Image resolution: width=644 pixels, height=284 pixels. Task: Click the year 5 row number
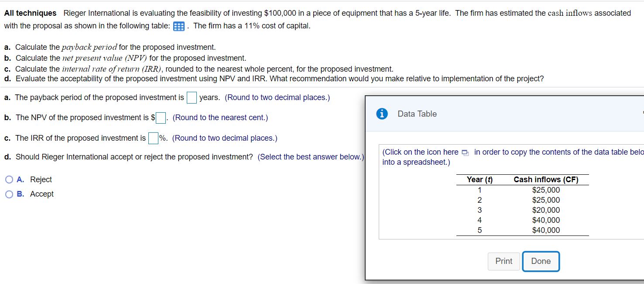tap(480, 230)
